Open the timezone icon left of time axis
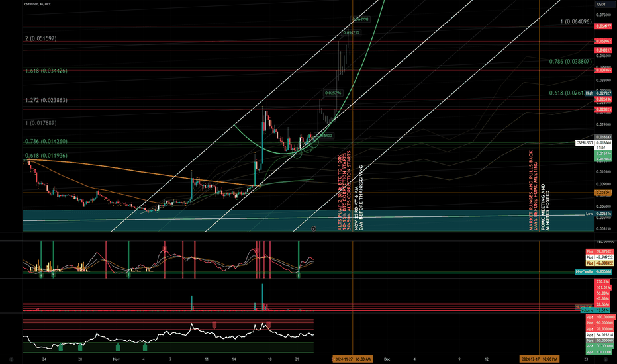This screenshot has height=364, width=617. 11,359
